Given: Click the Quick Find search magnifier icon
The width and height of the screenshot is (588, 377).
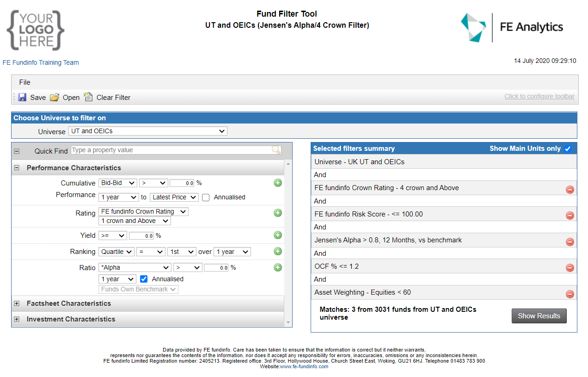Looking at the screenshot, I should (276, 150).
